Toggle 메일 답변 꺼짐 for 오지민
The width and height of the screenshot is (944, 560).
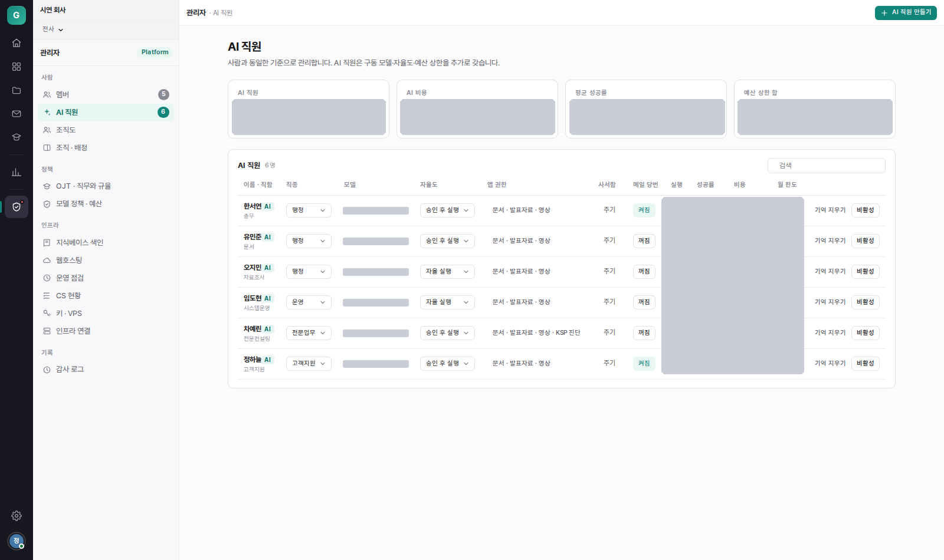click(x=644, y=271)
